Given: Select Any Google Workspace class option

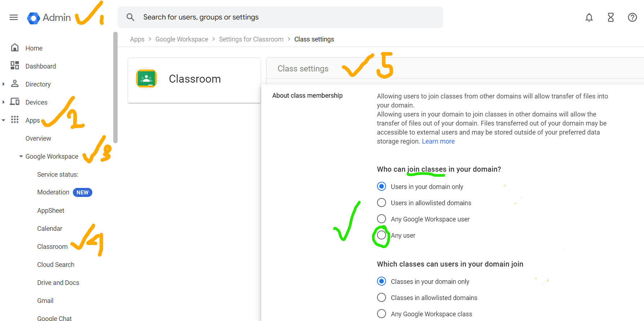Looking at the screenshot, I should coord(381,314).
